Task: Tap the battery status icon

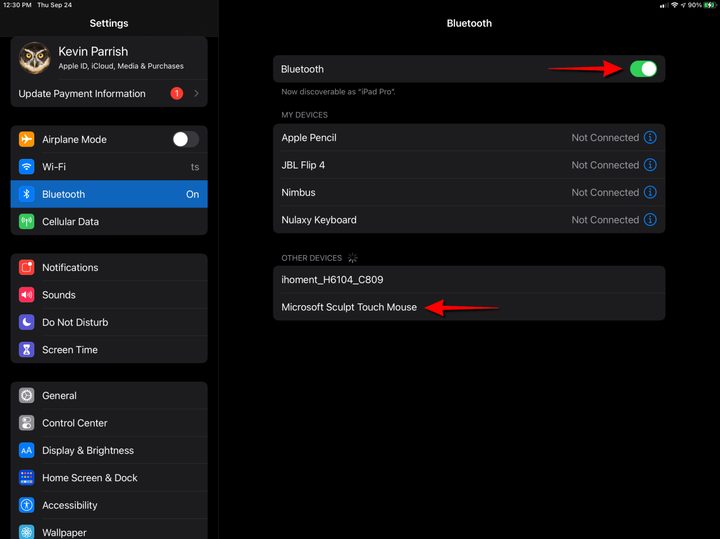Action: [710, 5]
